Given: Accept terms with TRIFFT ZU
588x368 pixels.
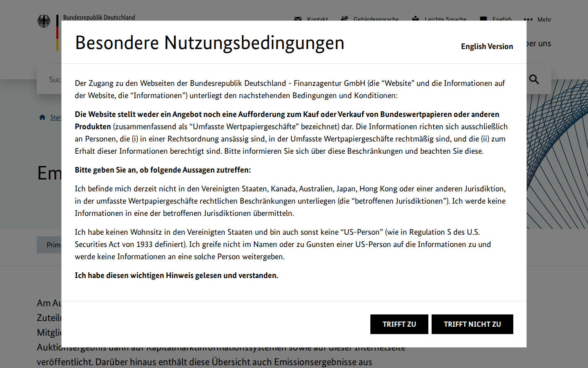Looking at the screenshot, I should [399, 324].
